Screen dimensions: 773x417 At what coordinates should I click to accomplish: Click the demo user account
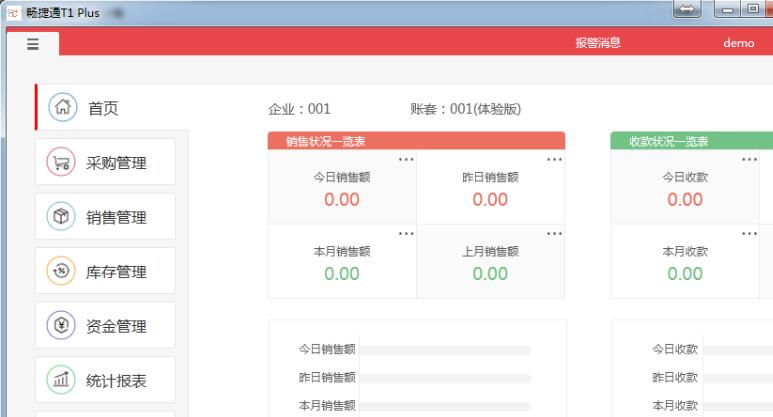738,43
